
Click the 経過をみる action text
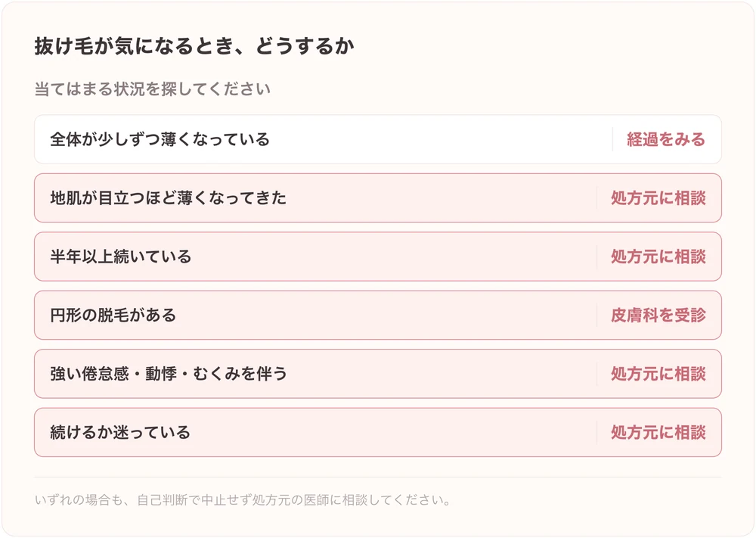point(666,139)
